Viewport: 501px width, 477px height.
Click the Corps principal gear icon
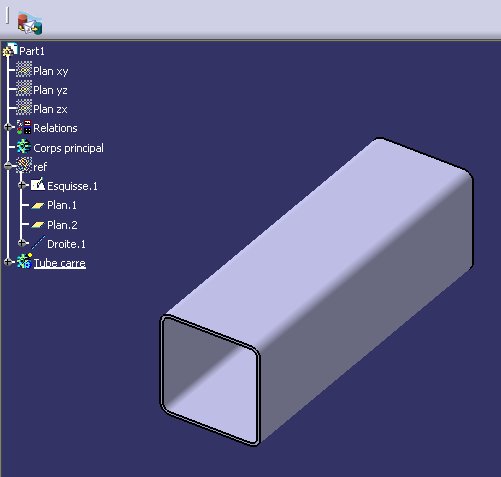[24, 147]
